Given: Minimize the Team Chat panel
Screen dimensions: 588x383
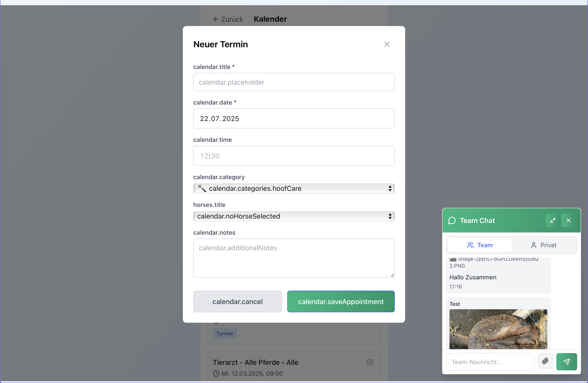Looking at the screenshot, I should coord(553,220).
